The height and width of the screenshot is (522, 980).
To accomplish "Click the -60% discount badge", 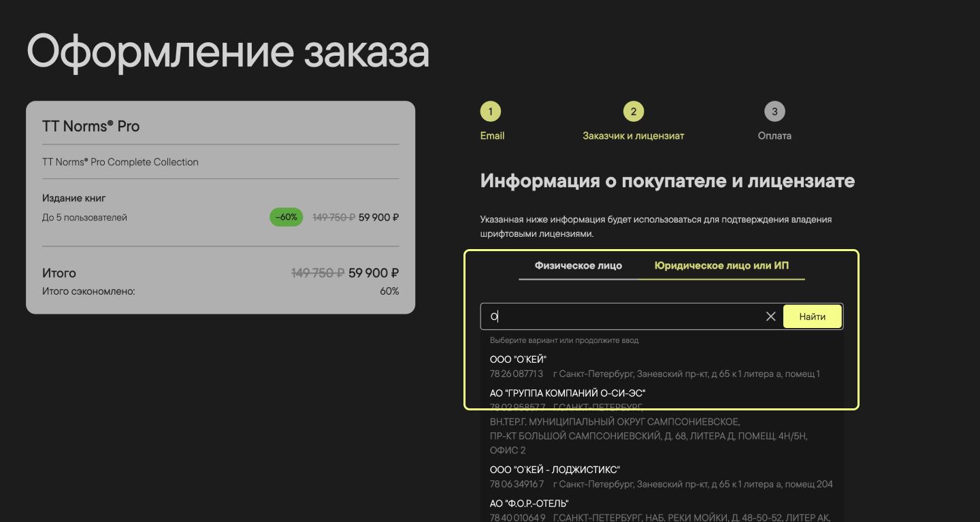I will point(287,217).
